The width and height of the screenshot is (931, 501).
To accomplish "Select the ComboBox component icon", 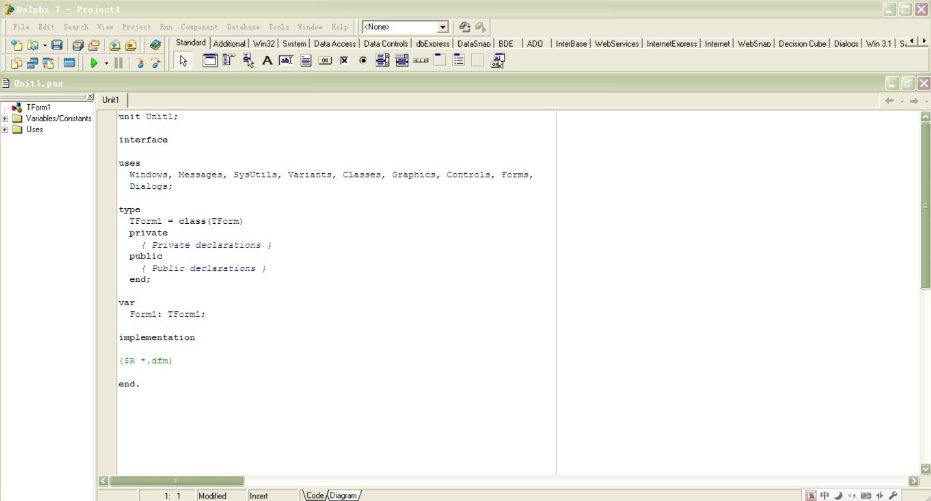I will [x=402, y=60].
